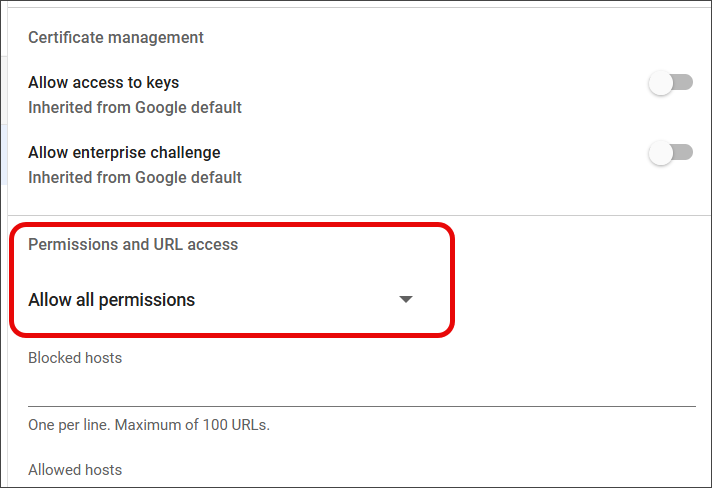Viewport: 712px width, 488px height.
Task: Select the Permissions and URL access heading
Action: click(133, 244)
